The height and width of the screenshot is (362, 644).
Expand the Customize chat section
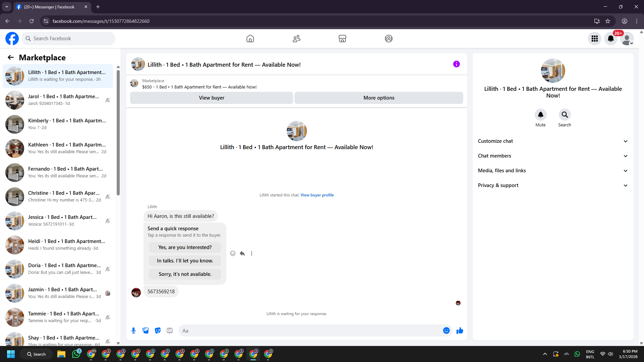[x=553, y=141]
